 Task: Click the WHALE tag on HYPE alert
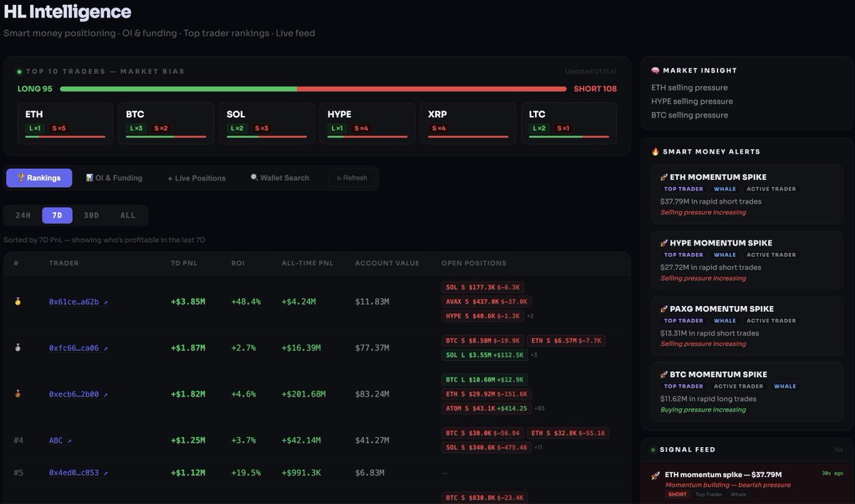[725, 255]
